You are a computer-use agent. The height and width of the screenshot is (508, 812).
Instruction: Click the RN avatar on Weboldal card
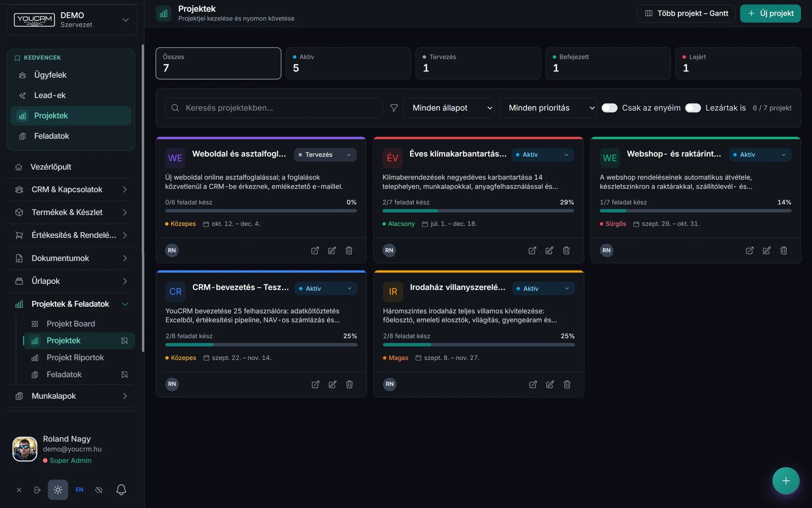click(172, 251)
